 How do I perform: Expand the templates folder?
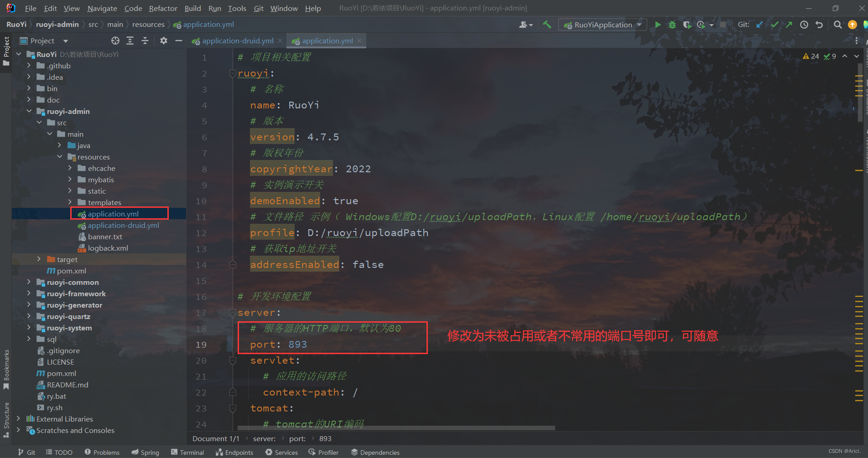coord(70,202)
